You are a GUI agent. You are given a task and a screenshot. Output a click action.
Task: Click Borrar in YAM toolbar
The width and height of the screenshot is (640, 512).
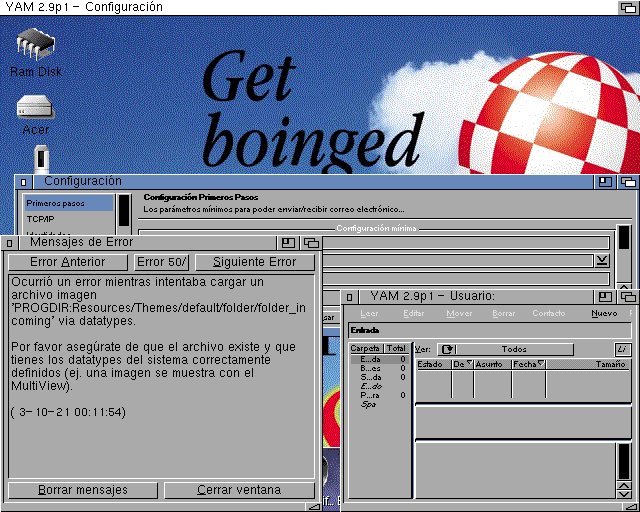503,314
